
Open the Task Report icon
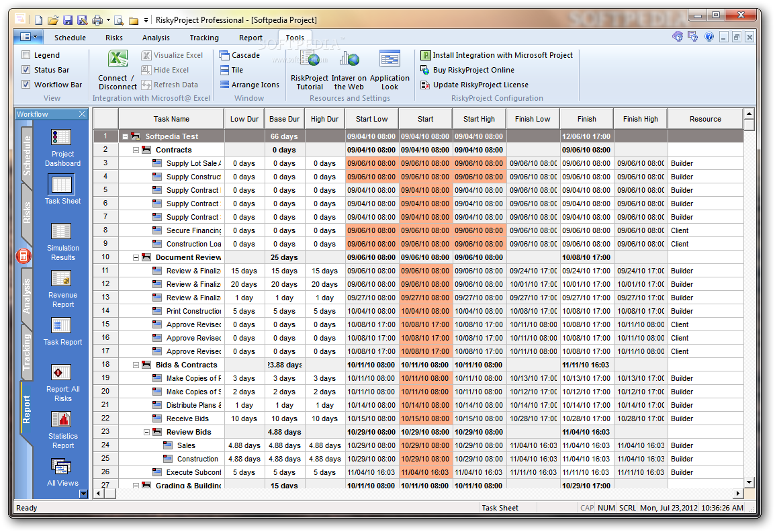point(62,325)
